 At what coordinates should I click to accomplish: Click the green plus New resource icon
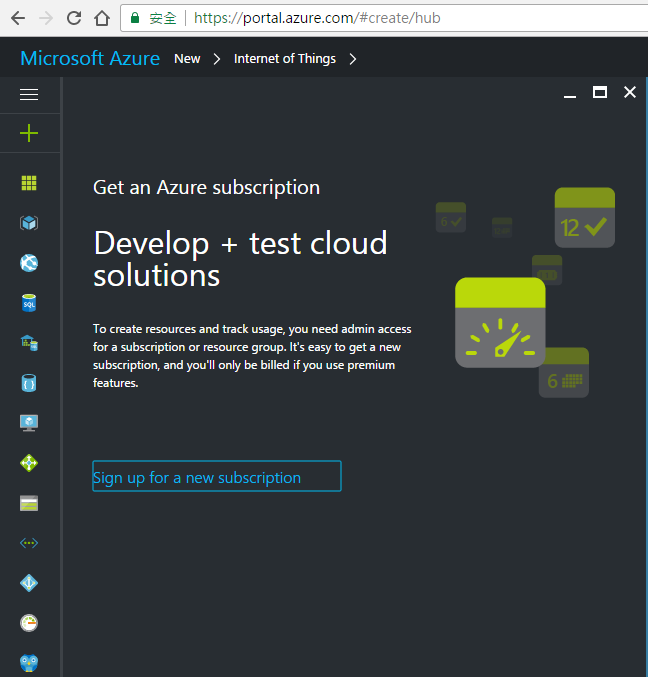tap(29, 133)
